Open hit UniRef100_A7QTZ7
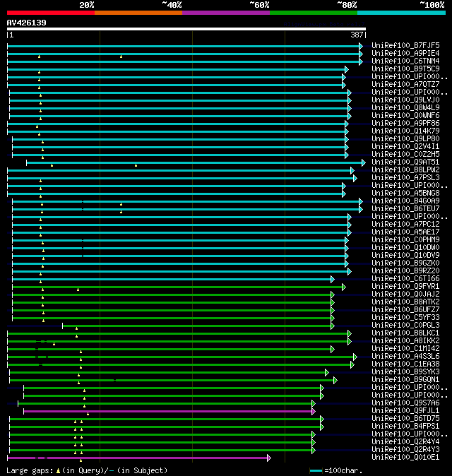The height and width of the screenshot is (476, 452). click(x=405, y=84)
